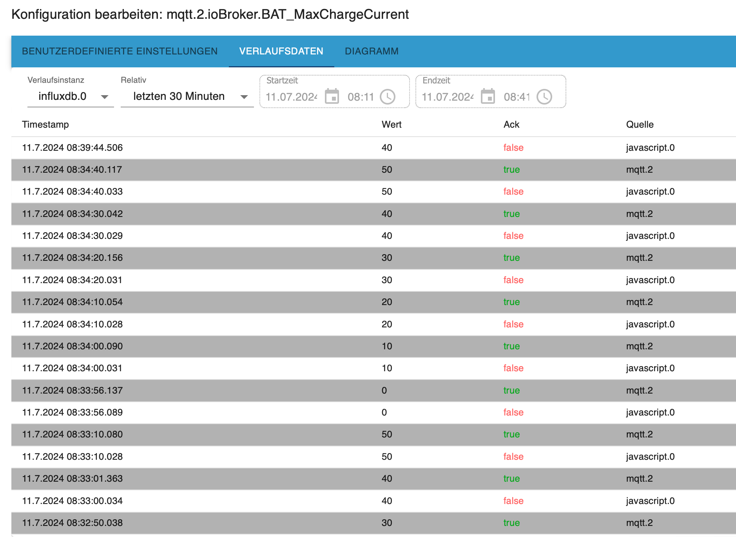Screen dimensions: 736x560
Task: Switch to Benutzerdefinierte Einstellungen tab
Action: [x=120, y=51]
